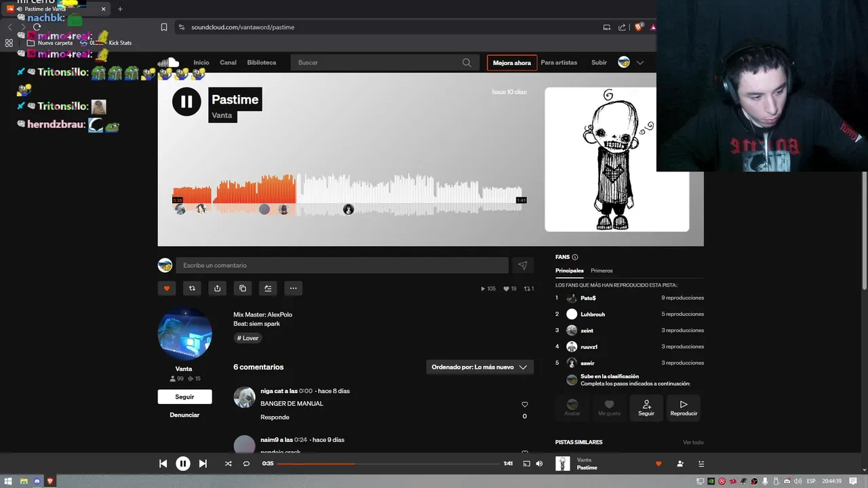This screenshot has height=488, width=868.
Task: Toggle repeat in player bar
Action: (x=246, y=464)
